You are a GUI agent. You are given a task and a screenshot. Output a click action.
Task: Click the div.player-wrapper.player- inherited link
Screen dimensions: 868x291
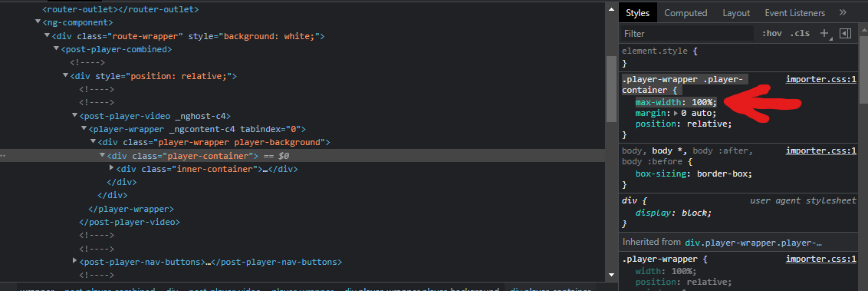tap(754, 242)
